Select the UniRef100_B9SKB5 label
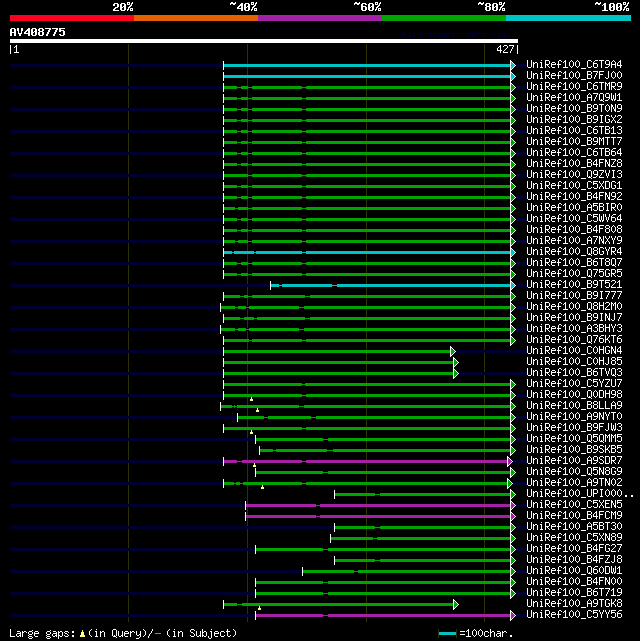 point(574,450)
